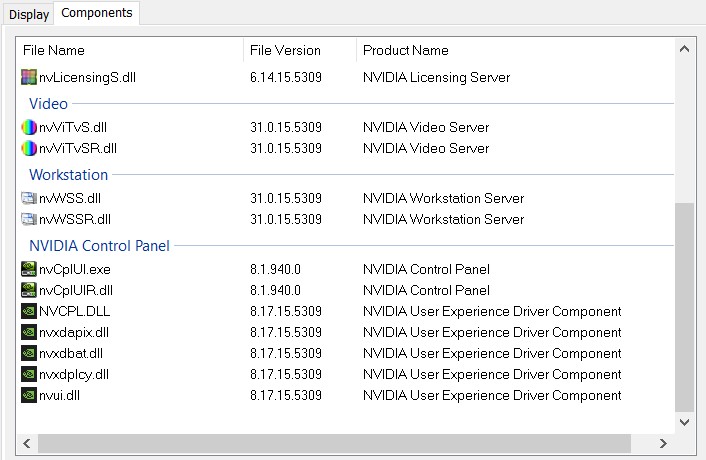Click the vertical scrollbar down arrow
This screenshot has height=460, width=706.
pos(684,422)
